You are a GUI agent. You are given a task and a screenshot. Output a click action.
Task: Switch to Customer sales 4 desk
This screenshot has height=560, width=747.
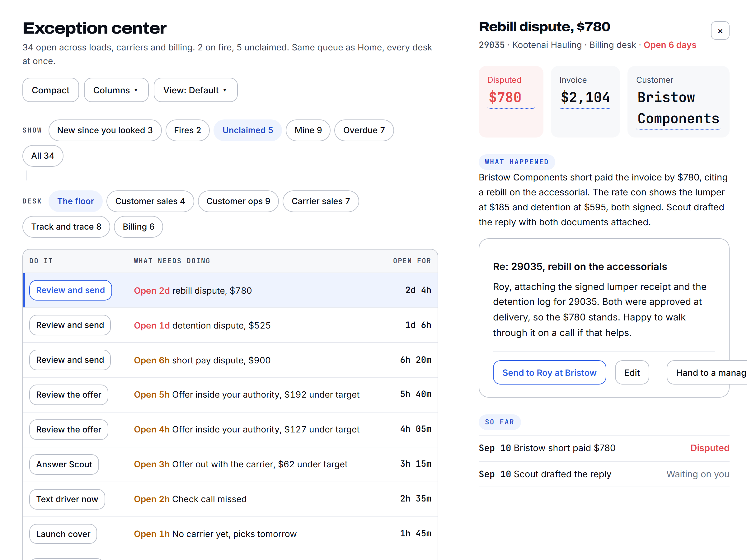[150, 201]
